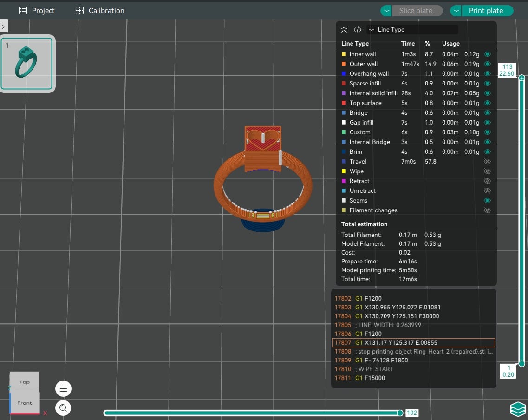Hide Inner wall lines
528x420 pixels.
[x=487, y=54]
